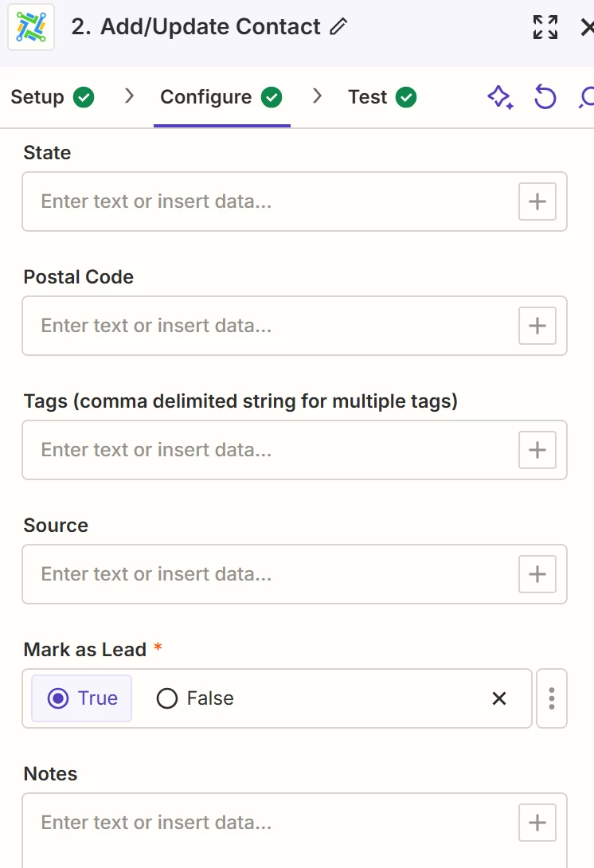Select False for Mark as Lead
The image size is (594, 868).
click(195, 698)
